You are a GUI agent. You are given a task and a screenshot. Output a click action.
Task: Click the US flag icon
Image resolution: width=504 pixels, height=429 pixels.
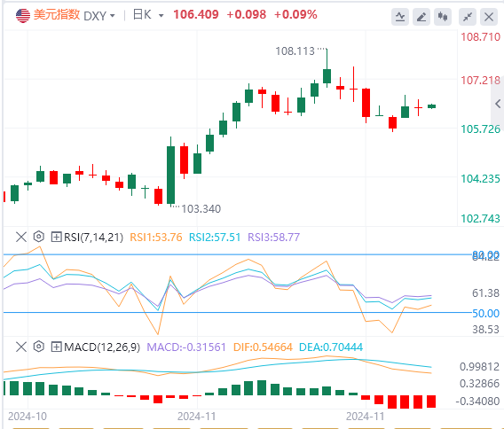(23, 15)
